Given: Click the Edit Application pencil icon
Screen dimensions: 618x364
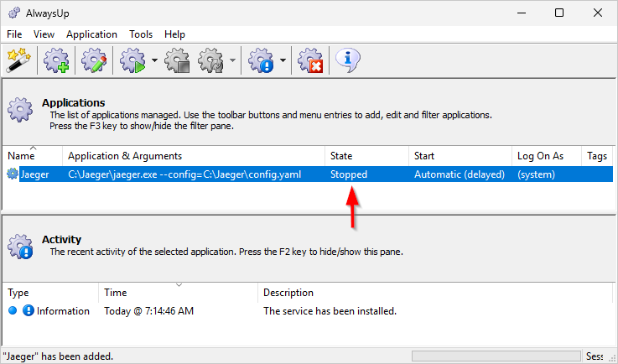Looking at the screenshot, I should point(94,60).
